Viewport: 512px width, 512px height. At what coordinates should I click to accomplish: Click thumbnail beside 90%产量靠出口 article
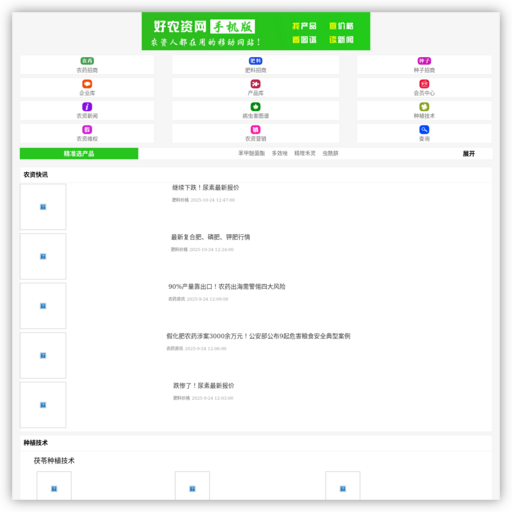tap(43, 306)
